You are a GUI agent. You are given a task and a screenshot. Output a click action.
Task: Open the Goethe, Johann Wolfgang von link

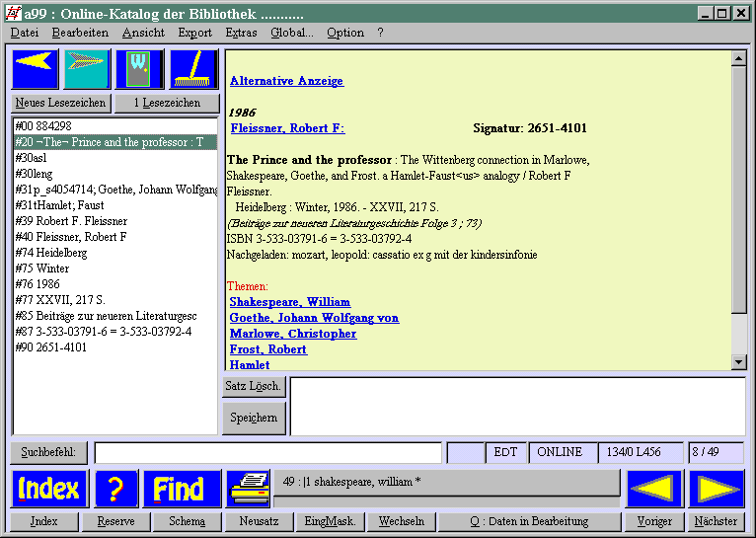(x=314, y=318)
